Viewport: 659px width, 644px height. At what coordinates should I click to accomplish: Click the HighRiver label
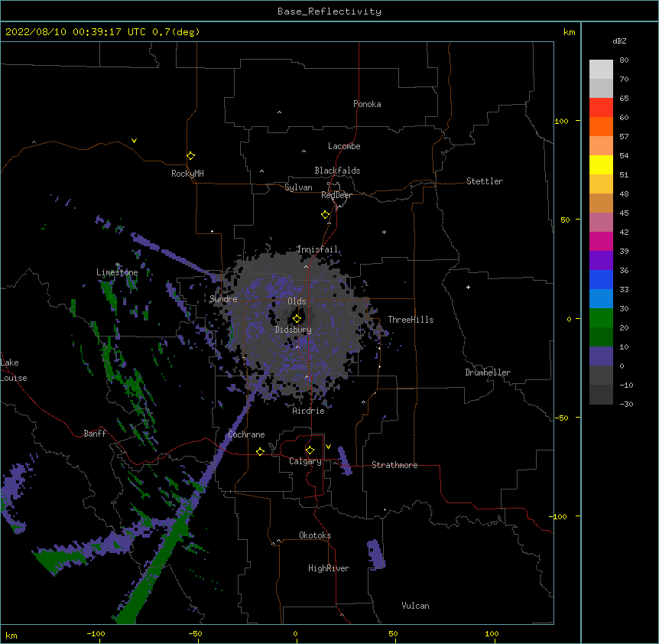point(329,568)
